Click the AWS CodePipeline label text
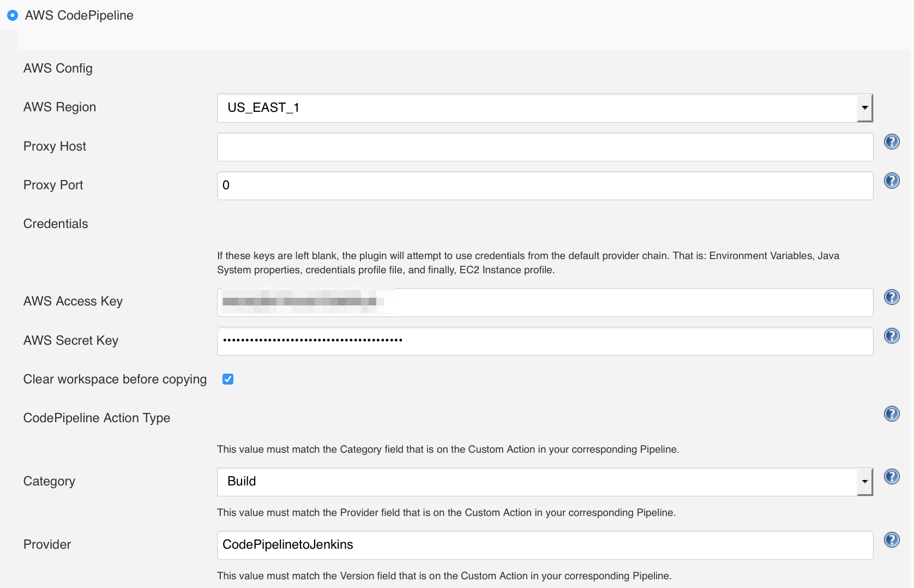Screen dimensions: 914x588 79,15
